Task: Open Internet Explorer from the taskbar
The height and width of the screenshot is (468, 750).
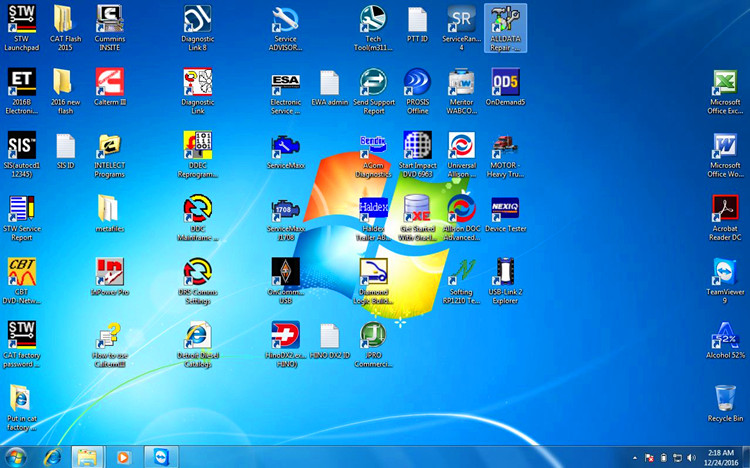Action: [52, 457]
